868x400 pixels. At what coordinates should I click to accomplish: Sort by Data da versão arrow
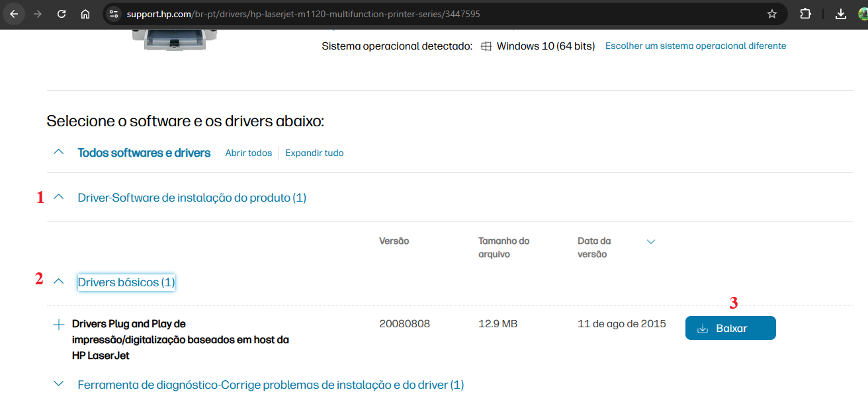651,242
